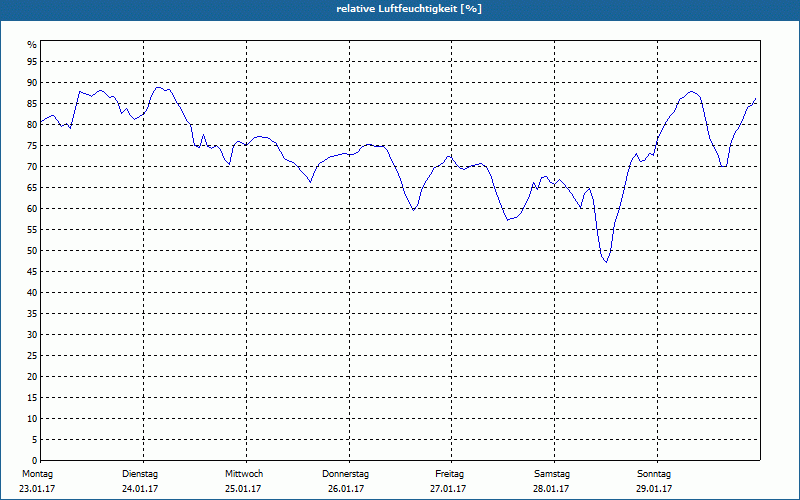Screen dimensions: 800x500
Task: Click the chart title 'relative Luftfeuchtigkeit [%]'
Action: [x=409, y=9]
